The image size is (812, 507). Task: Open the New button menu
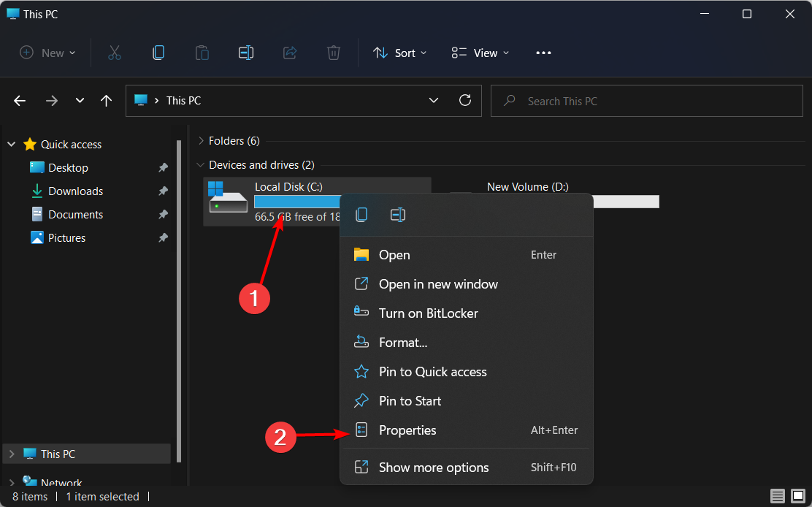[48, 53]
